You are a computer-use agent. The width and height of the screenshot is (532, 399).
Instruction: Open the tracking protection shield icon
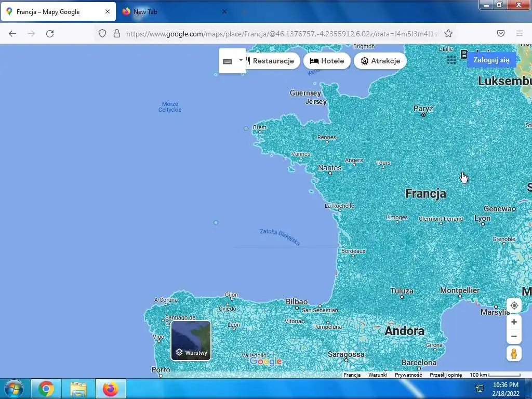[x=102, y=33]
